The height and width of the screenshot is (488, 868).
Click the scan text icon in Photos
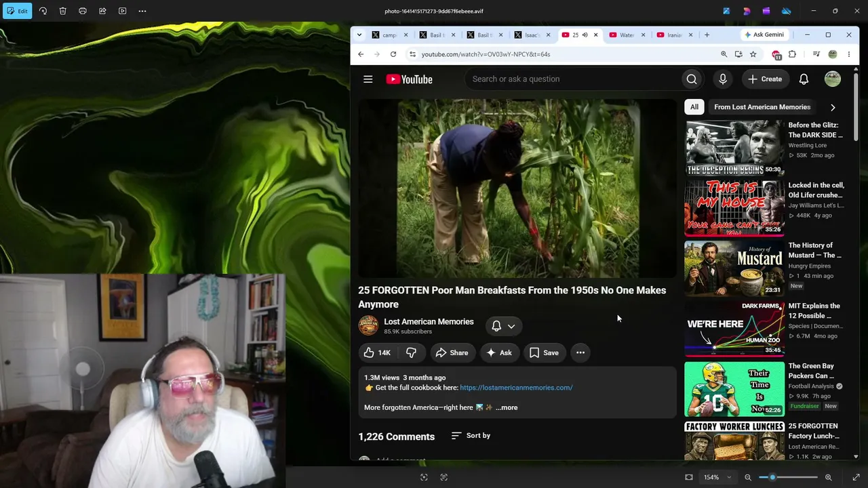coord(444,477)
